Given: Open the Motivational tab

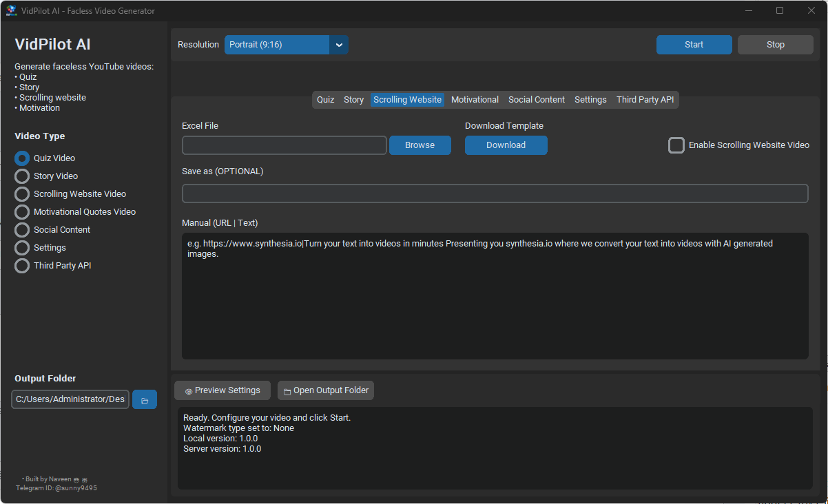Looking at the screenshot, I should pyautogui.click(x=475, y=99).
